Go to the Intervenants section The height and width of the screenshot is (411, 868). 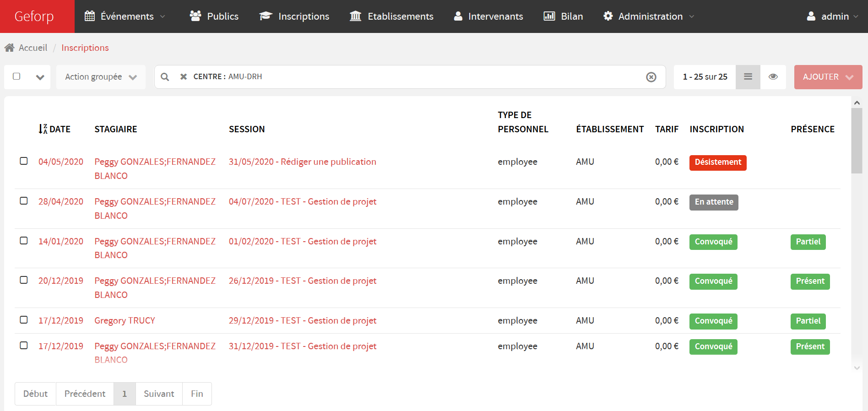tap(488, 16)
